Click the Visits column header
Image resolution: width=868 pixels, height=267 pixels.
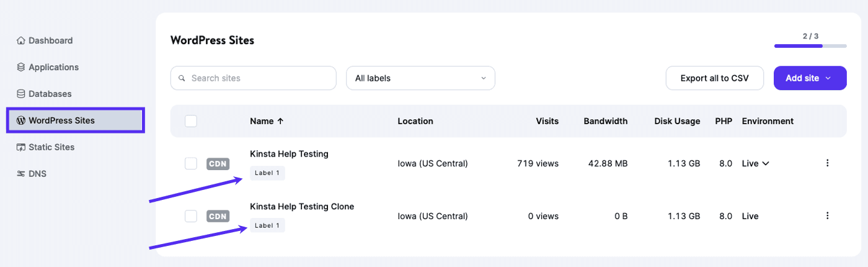coord(547,121)
